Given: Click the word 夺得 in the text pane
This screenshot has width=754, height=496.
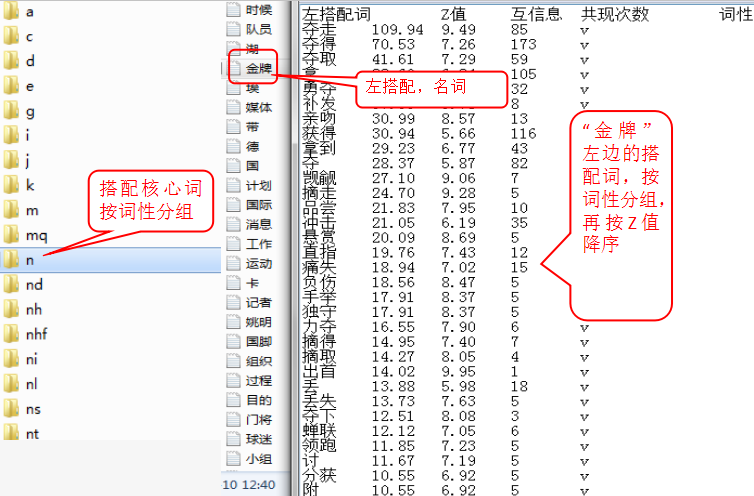Looking at the screenshot, I should tap(319, 44).
